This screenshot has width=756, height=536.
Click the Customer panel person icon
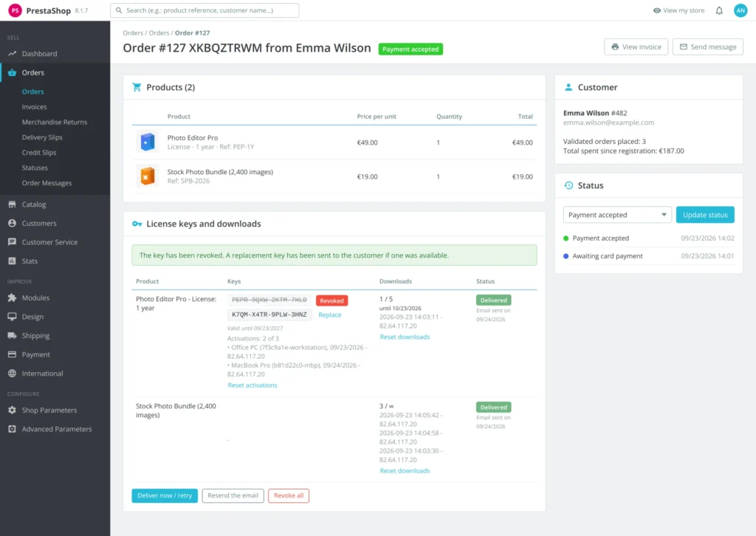[x=568, y=87]
